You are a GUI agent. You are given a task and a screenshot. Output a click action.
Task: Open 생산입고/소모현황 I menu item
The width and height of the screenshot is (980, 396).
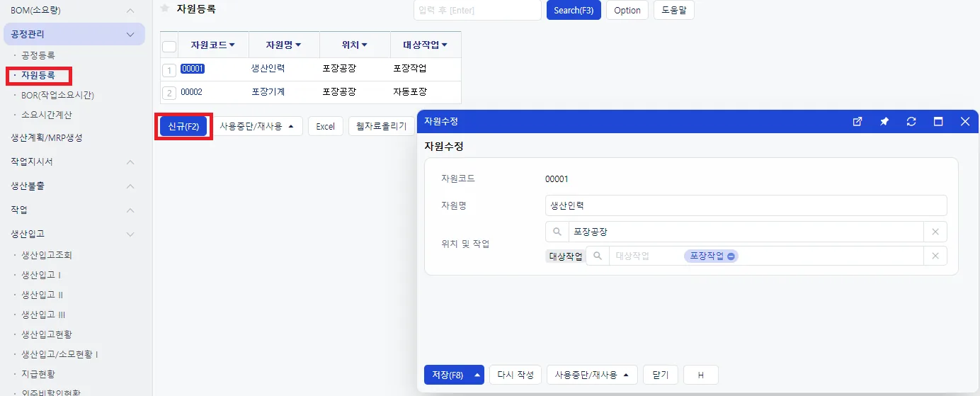coord(60,354)
